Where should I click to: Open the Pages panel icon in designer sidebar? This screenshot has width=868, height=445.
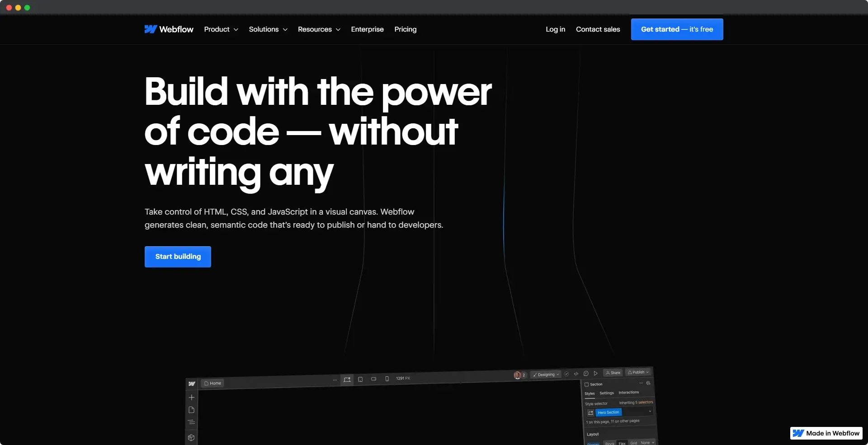192,410
